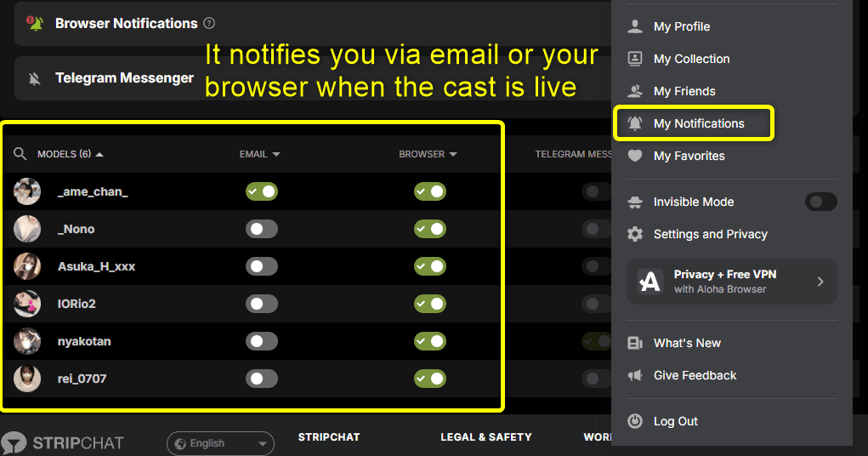Click the Give Feedback megaphone icon
The image size is (868, 456).
click(635, 375)
